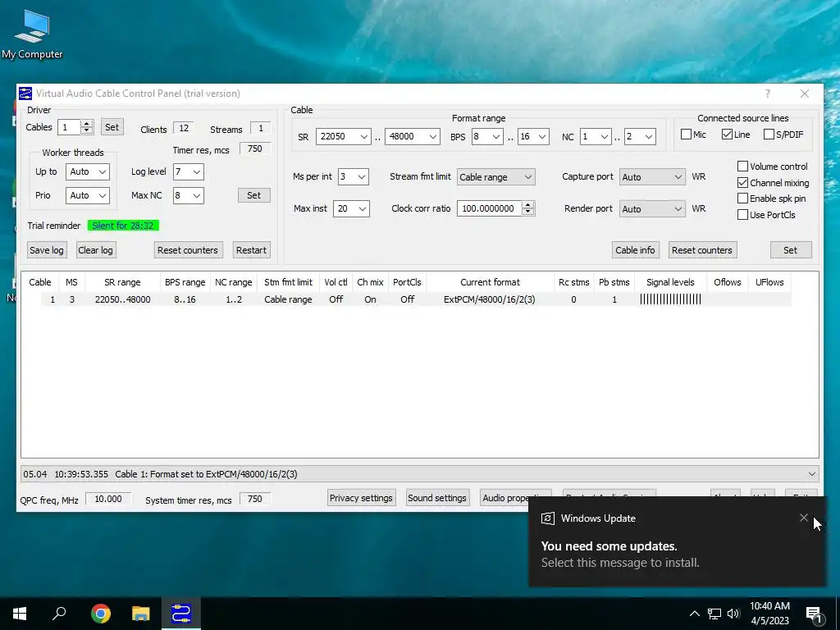The width and height of the screenshot is (840, 630).
Task: Open the Ms per int dropdown
Action: click(354, 177)
